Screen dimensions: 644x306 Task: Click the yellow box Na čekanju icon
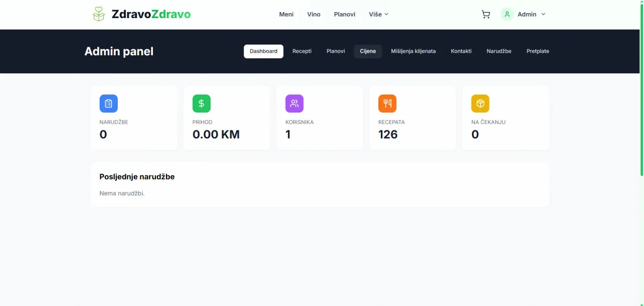coord(480,104)
